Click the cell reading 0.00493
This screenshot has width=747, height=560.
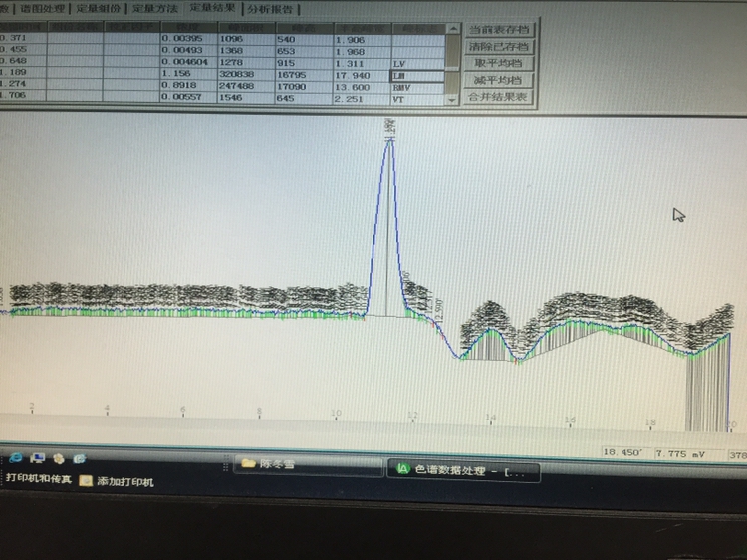coord(188,50)
